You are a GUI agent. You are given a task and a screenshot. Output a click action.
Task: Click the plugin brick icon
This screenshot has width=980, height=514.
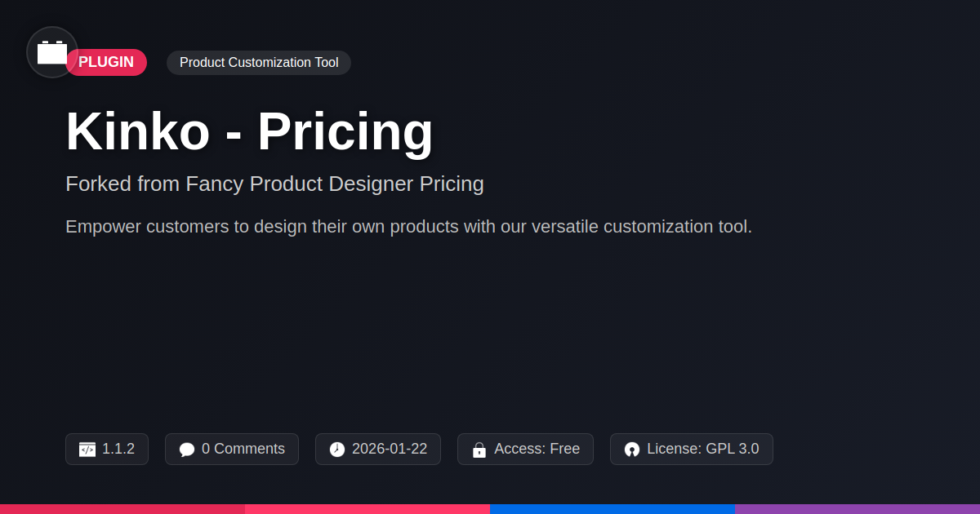[52, 52]
